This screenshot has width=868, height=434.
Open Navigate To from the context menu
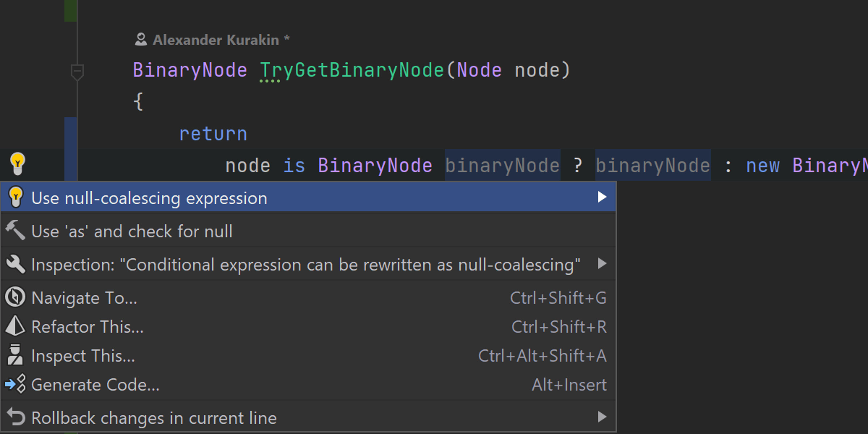pyautogui.click(x=84, y=298)
